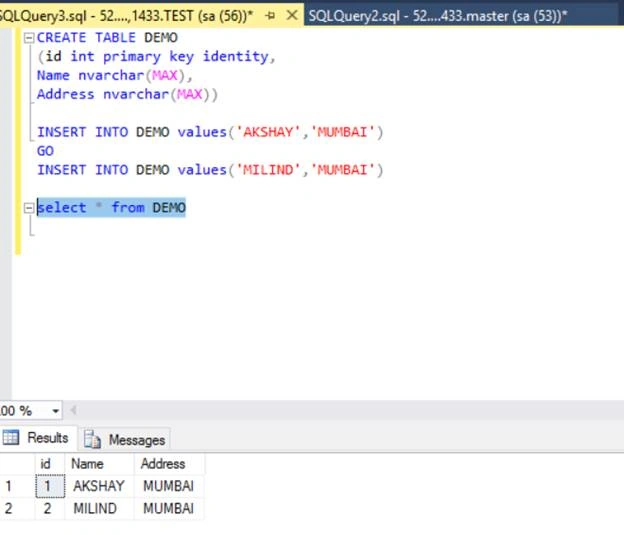Open the zoom percentage dropdown
The width and height of the screenshot is (624, 535).
click(55, 411)
